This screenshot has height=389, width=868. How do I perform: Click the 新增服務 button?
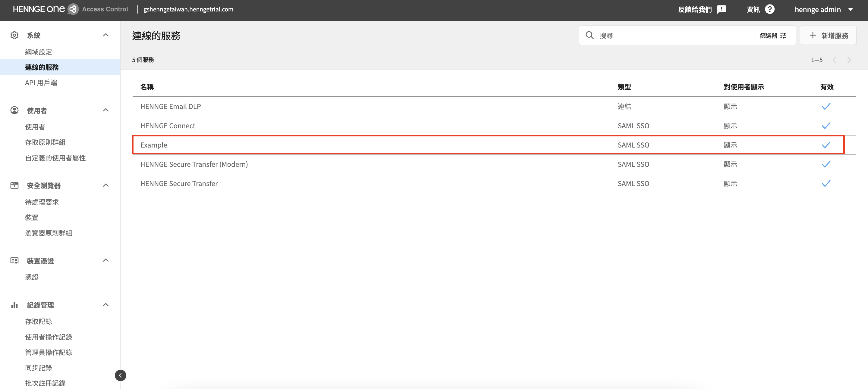828,35
